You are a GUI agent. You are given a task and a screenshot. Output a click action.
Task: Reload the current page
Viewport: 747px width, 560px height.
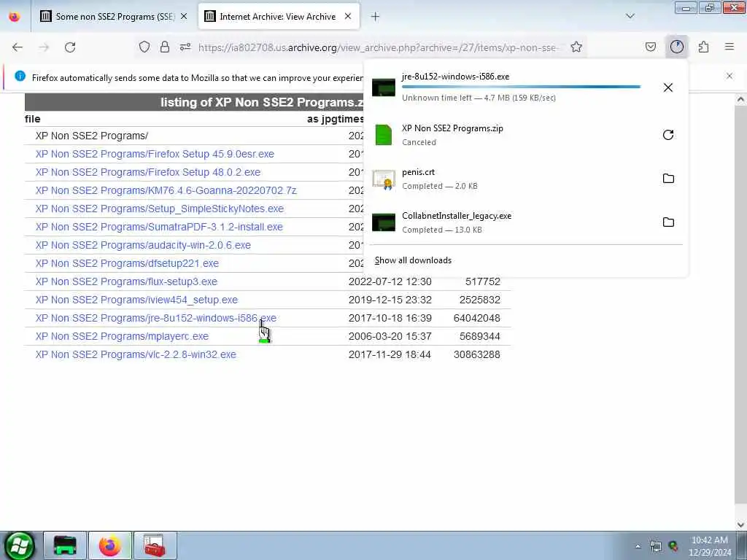tap(70, 47)
